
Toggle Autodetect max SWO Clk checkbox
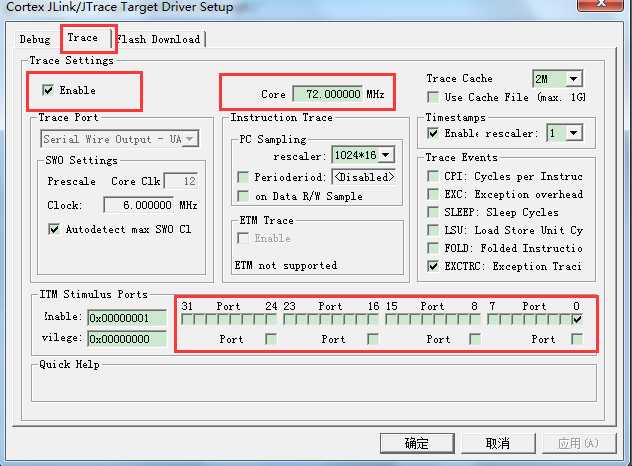click(54, 229)
